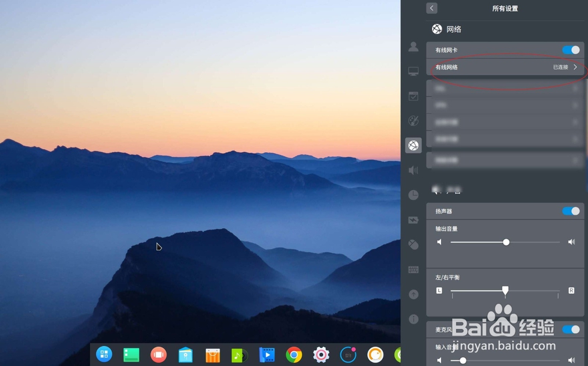Open the Network panel globe icon
Viewport: 588px width, 366px height.
436,29
